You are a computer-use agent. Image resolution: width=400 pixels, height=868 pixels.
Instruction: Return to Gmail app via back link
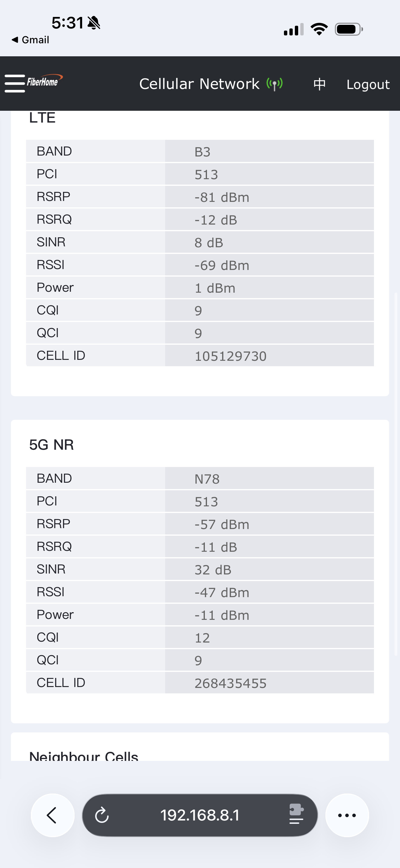[x=31, y=40]
